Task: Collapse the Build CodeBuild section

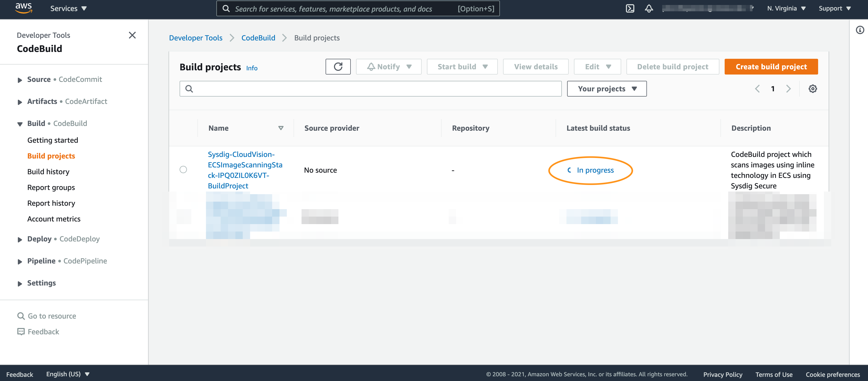Action: tap(20, 124)
